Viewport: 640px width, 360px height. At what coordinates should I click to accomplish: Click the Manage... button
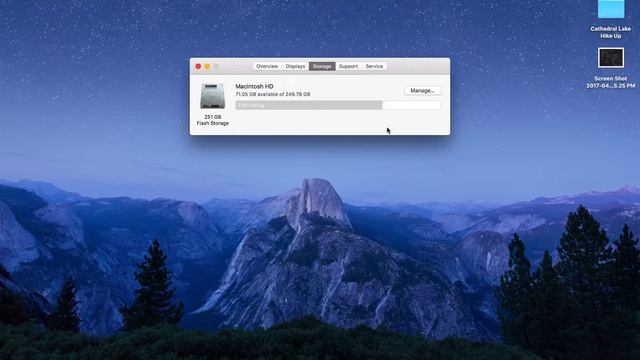(422, 91)
